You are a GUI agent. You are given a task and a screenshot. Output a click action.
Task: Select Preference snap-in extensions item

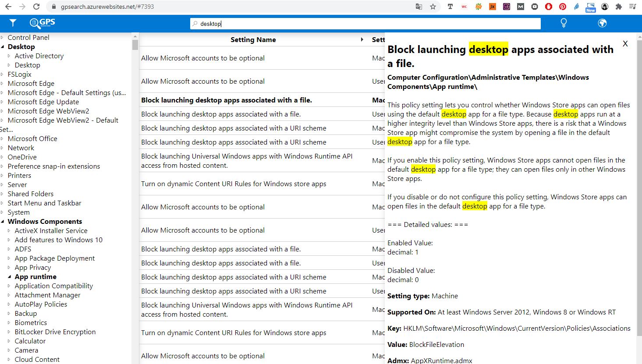pyautogui.click(x=54, y=166)
